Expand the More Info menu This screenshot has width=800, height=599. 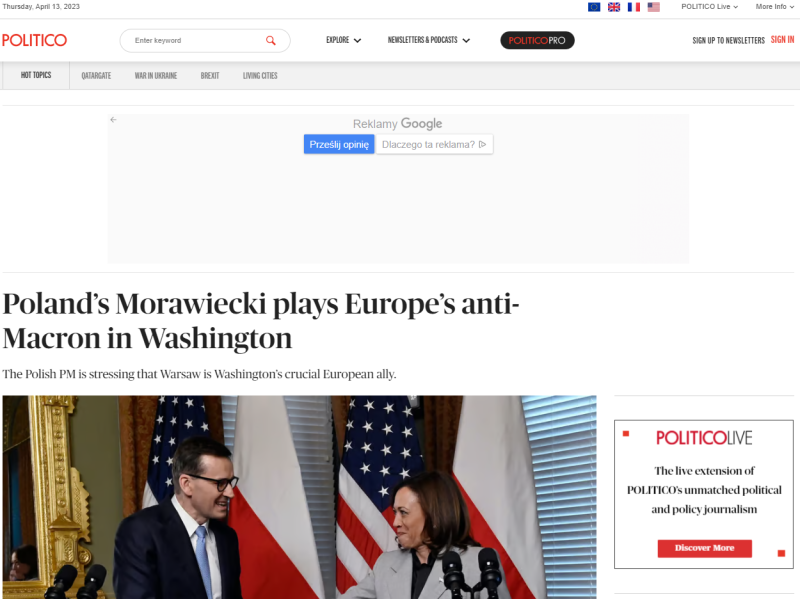[774, 7]
